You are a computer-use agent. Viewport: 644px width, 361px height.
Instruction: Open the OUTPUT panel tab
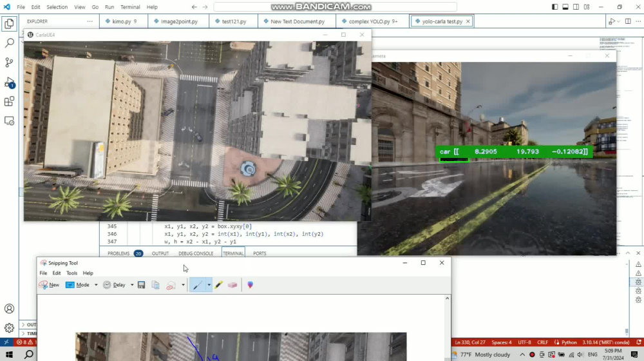coord(160,253)
